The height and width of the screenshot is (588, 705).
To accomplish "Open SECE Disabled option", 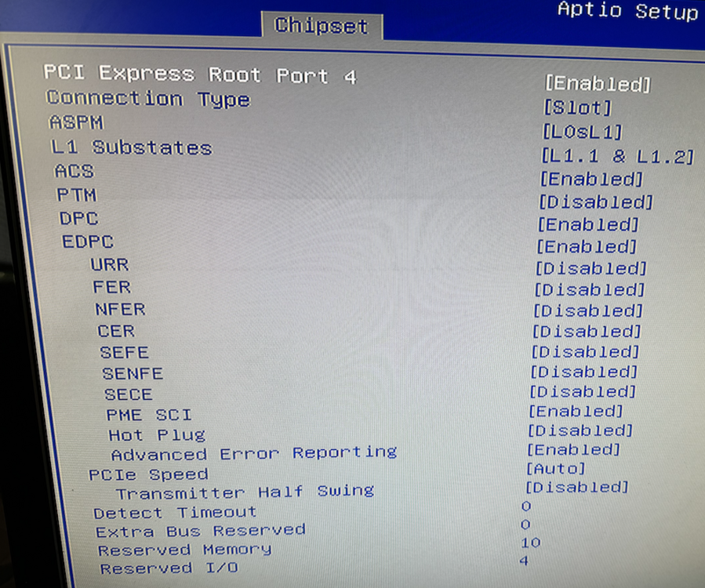I will tap(583, 391).
